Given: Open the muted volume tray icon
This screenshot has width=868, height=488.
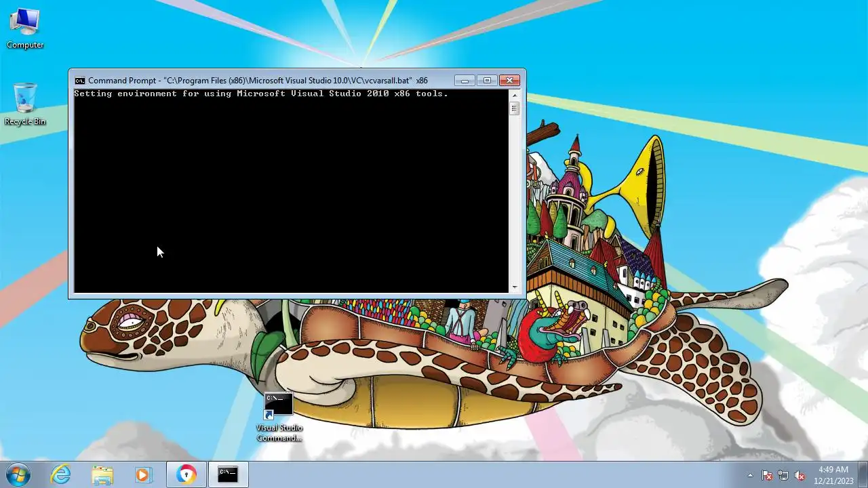Looking at the screenshot, I should pyautogui.click(x=800, y=475).
